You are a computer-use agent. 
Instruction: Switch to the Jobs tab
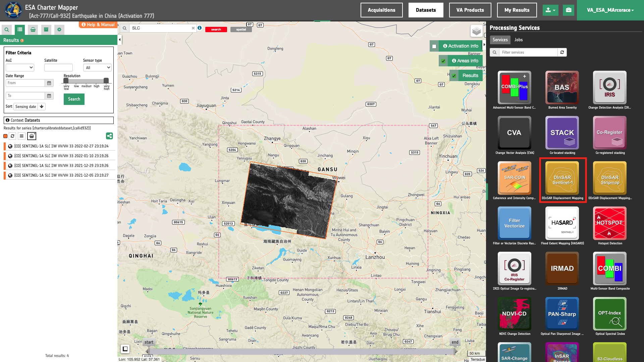(519, 40)
